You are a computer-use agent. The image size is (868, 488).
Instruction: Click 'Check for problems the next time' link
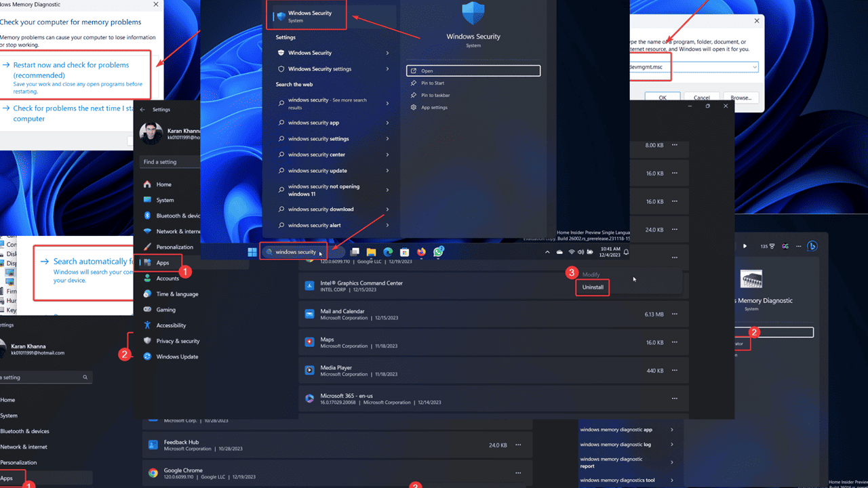75,113
